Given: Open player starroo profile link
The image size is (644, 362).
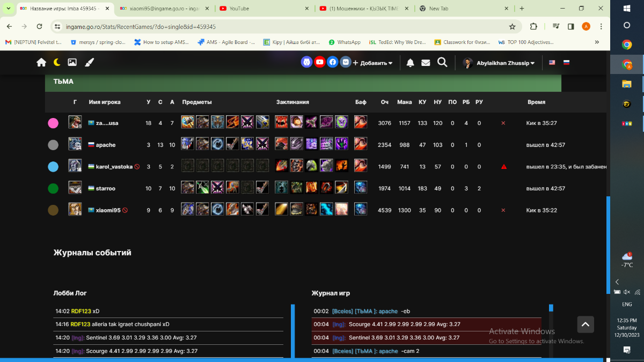Looking at the screenshot, I should coord(105,188).
